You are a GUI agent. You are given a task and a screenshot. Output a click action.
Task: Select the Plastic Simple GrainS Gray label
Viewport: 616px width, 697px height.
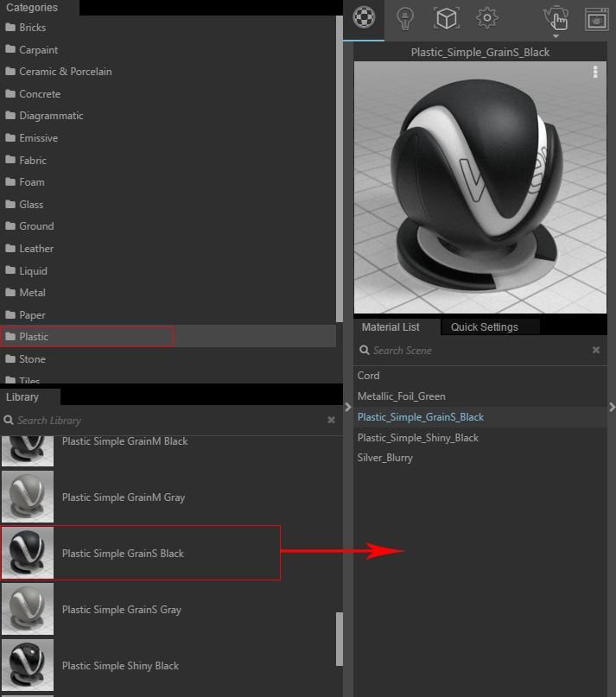coord(122,610)
